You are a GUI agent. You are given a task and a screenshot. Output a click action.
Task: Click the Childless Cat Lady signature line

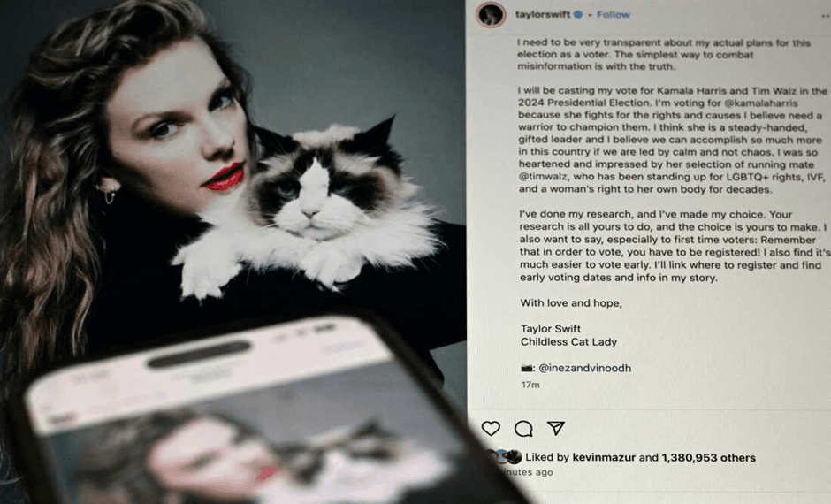[568, 342]
